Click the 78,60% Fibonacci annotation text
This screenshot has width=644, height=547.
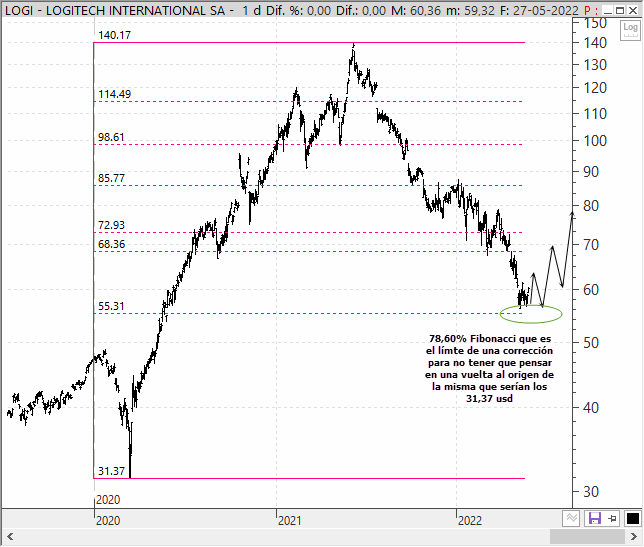coord(489,368)
